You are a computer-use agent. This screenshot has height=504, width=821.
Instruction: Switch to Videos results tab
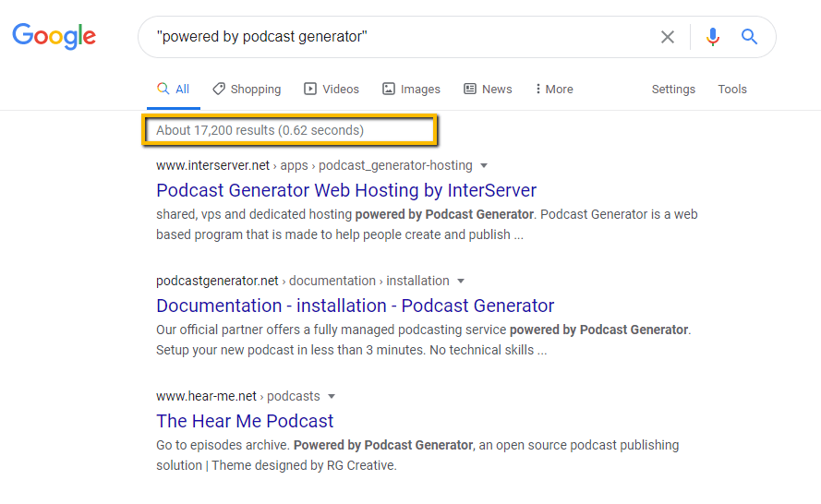point(332,90)
